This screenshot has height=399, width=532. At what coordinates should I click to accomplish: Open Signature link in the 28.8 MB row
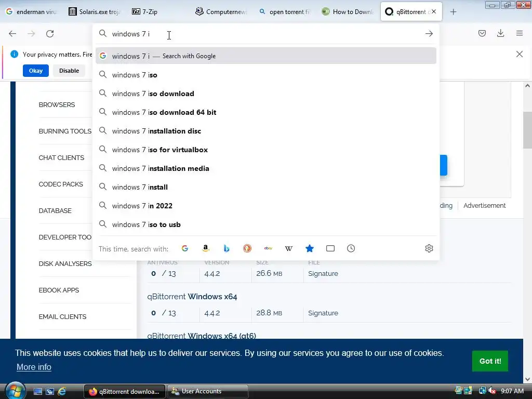[x=323, y=313]
